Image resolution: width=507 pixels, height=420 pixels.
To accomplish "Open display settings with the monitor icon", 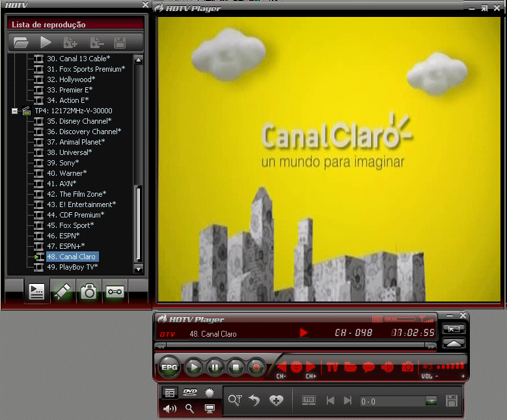I will point(210,409).
